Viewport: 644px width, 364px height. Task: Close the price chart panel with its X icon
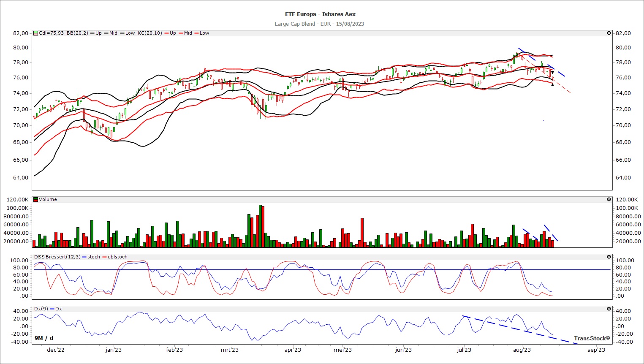pyautogui.click(x=609, y=33)
